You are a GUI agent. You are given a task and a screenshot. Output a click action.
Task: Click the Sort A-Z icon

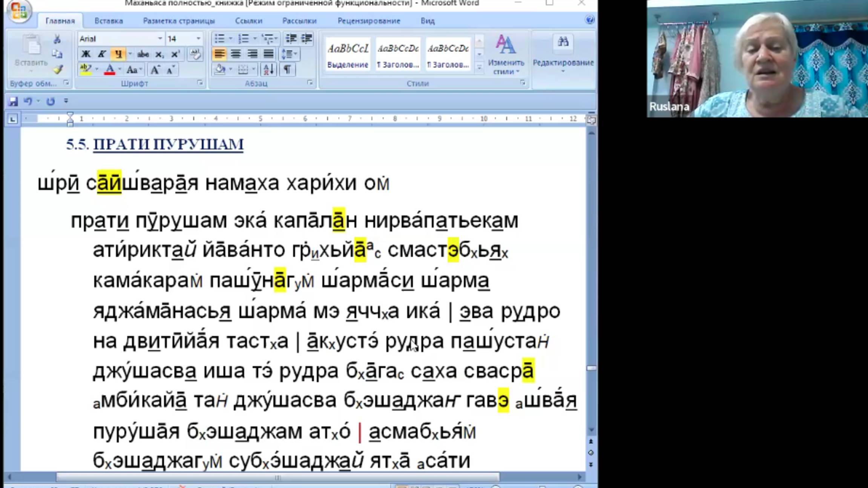pos(268,69)
